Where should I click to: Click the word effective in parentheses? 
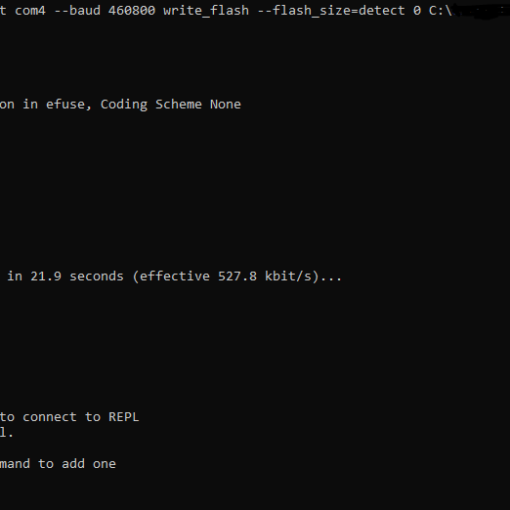175,276
